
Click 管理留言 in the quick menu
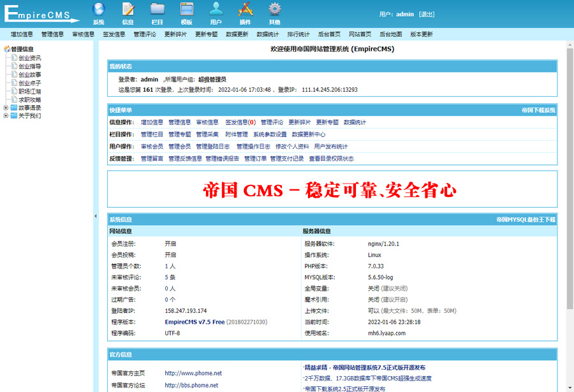(x=152, y=159)
